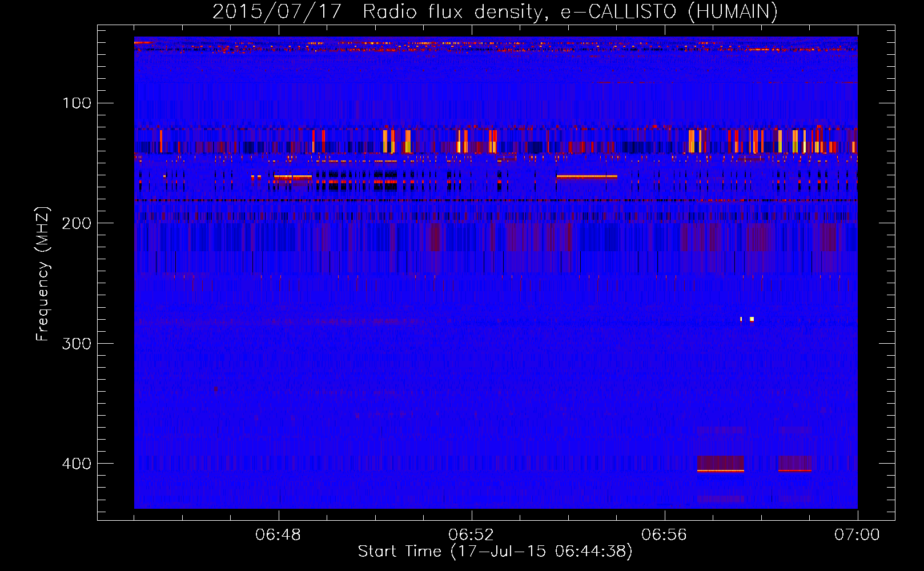Screen dimensions: 924x571
Task: Click the red emission band near 06:54
Action: coord(587,176)
